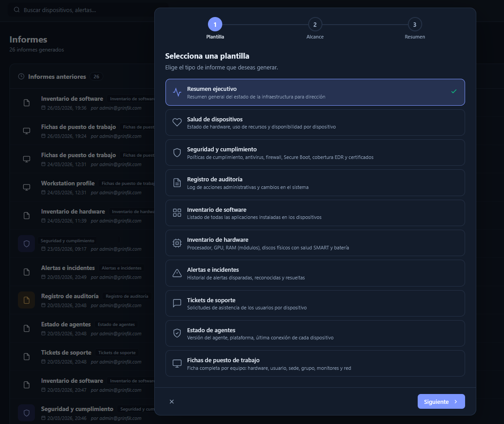Jump to step 3 Resumen in wizard
The image size is (504, 424).
tap(415, 25)
